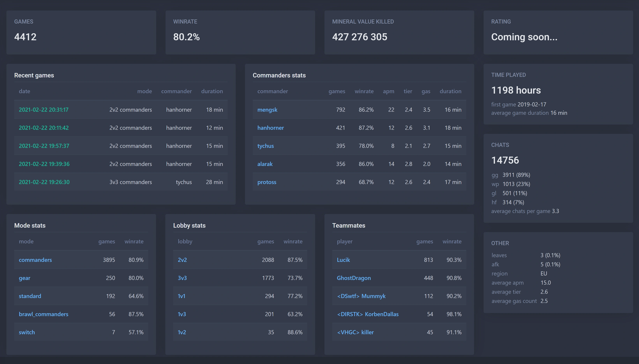Open the 2v2 lobby stats link
This screenshot has height=364, width=639.
[x=182, y=260]
